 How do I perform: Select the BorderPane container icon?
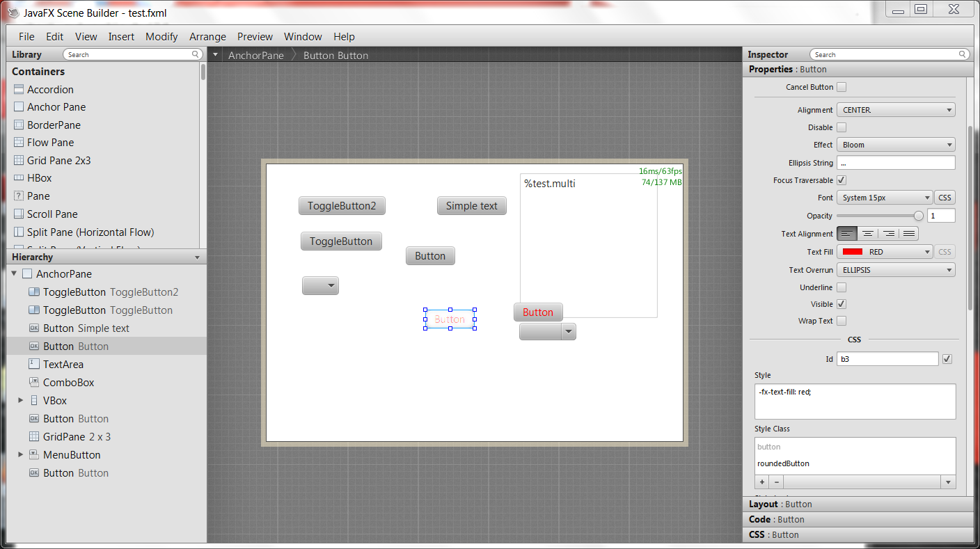point(19,125)
